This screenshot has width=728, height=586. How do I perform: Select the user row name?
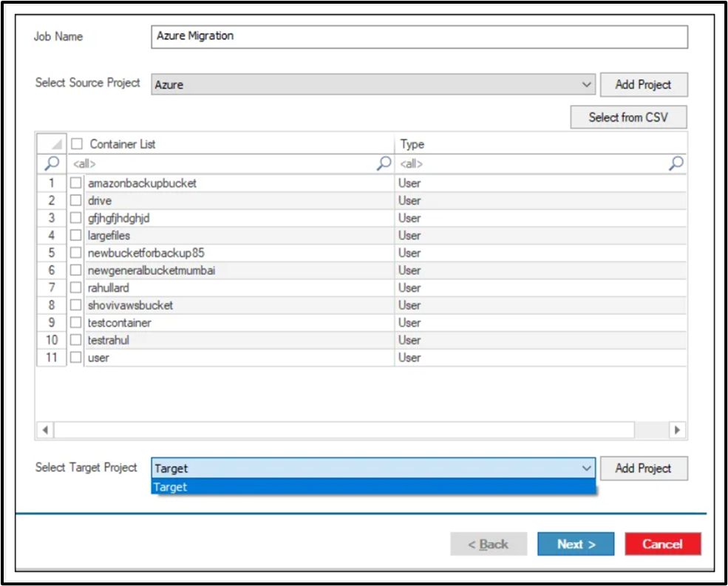coord(98,358)
